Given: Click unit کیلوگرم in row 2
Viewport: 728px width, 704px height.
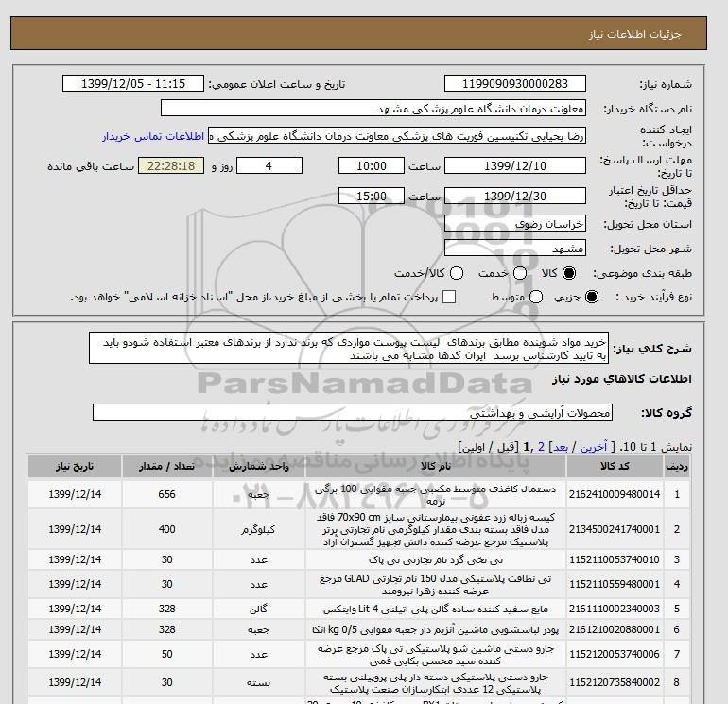Looking at the screenshot, I should point(258,529).
